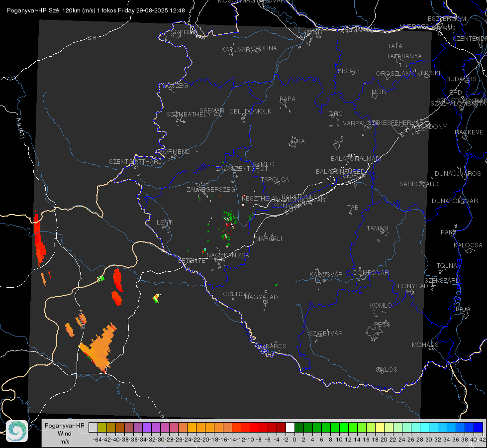This screenshot has width=487, height=448.
Task: Click the NAGYATAD city label
Action: tap(261, 297)
